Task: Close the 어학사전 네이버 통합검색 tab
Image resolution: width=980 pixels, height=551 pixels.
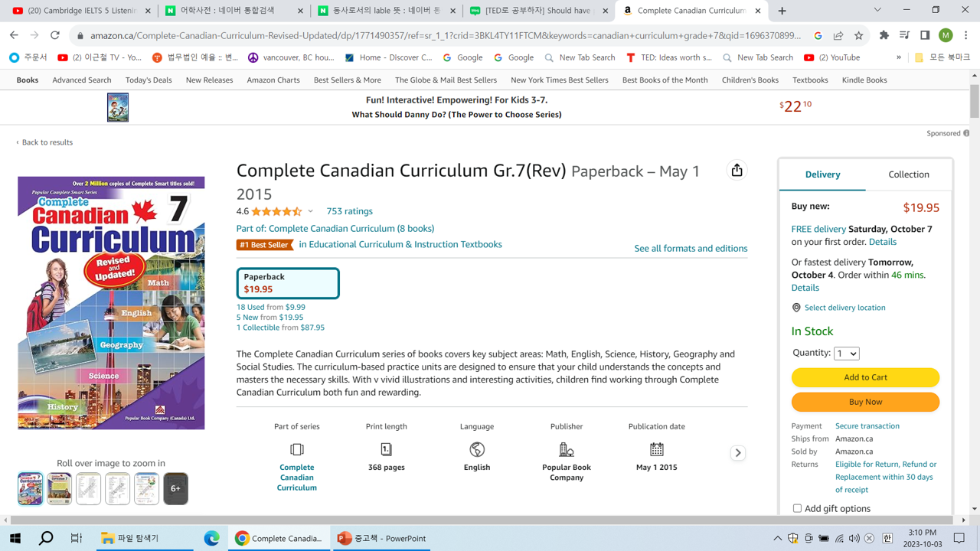Action: [x=300, y=11]
